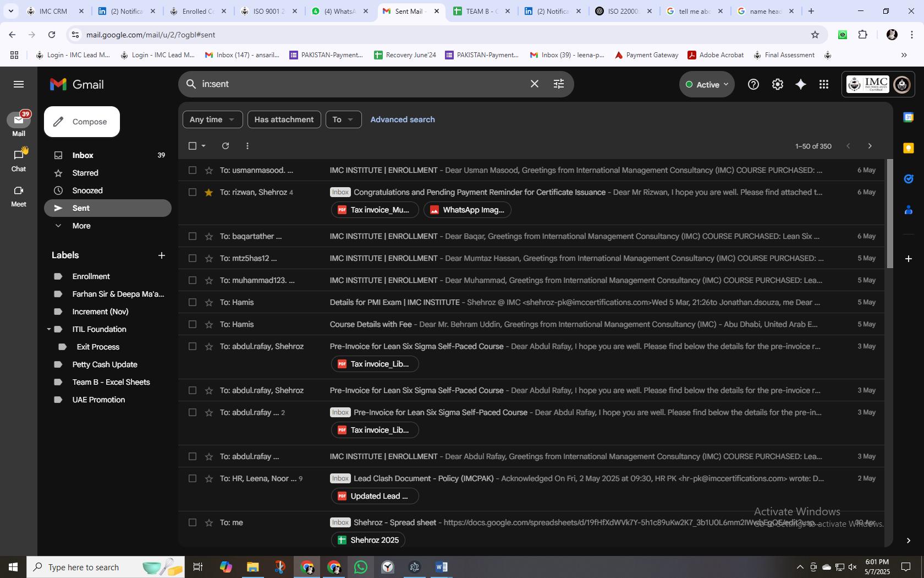
Task: Select checkbox for Lead Clash Document email
Action: tap(192, 478)
